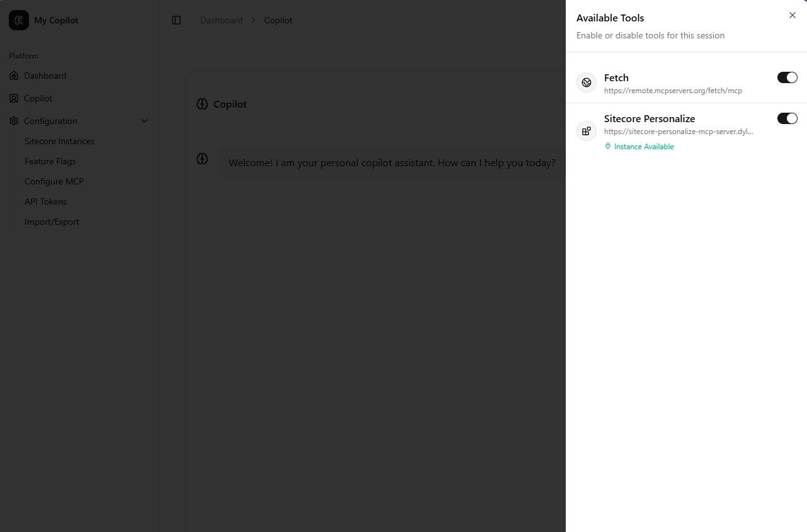This screenshot has width=807, height=532.
Task: Click the Dashboard home icon in sidebar
Action: pyautogui.click(x=14, y=76)
